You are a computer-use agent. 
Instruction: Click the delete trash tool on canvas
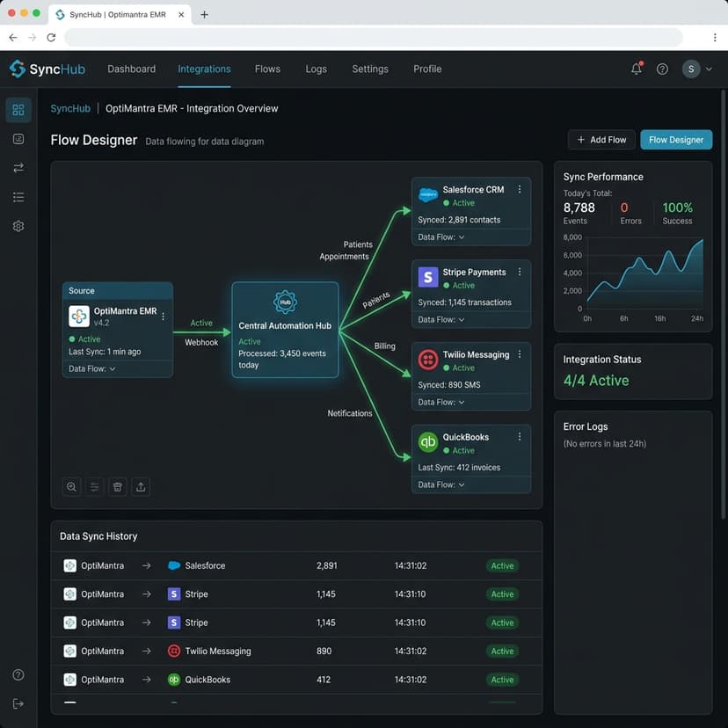118,486
